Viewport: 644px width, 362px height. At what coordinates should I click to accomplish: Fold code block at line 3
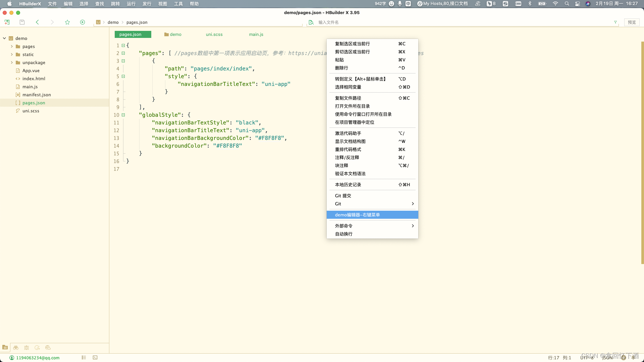pos(123,61)
